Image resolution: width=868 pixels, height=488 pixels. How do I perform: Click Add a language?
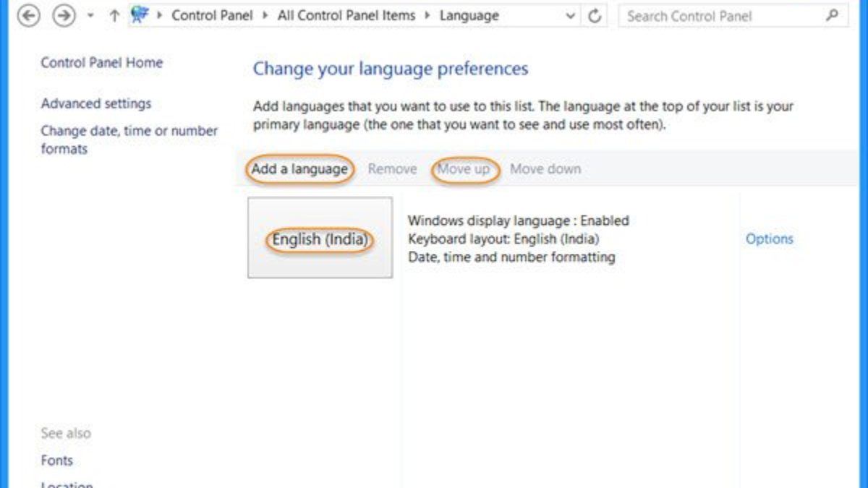[x=299, y=169]
